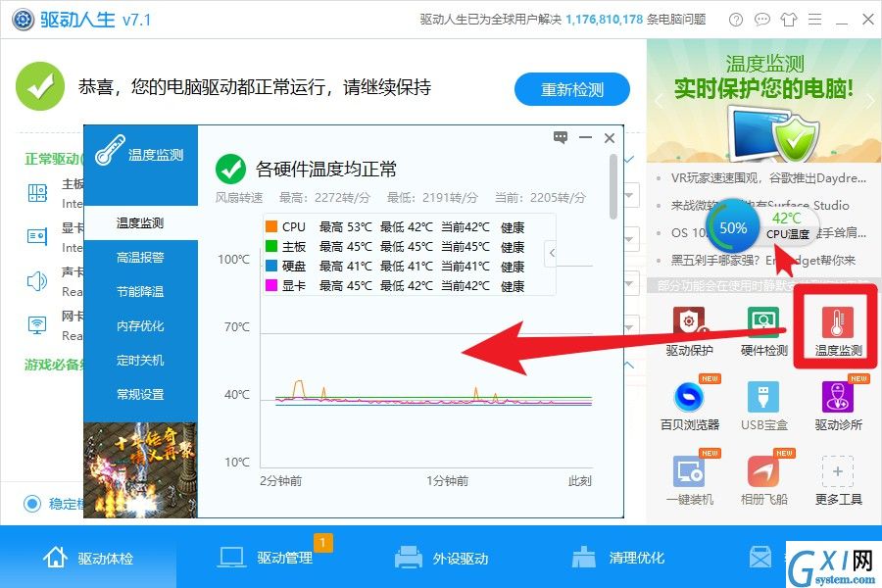Show previous banner with left arrow
This screenshot has width=882, height=588.
click(660, 101)
